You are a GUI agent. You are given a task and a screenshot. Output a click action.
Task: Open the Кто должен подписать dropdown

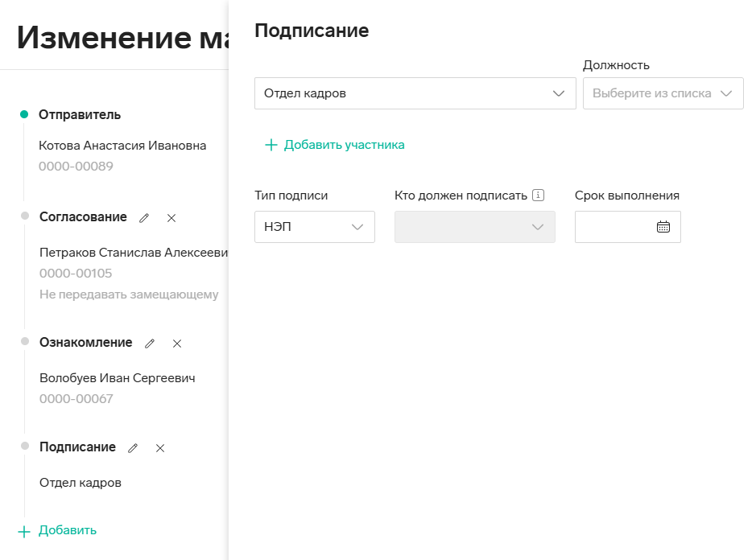[474, 227]
